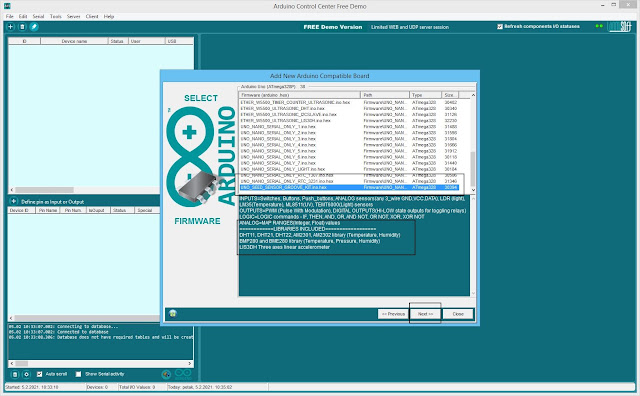
Task: Click firmware list scroll down arrow
Action: pos(473,190)
